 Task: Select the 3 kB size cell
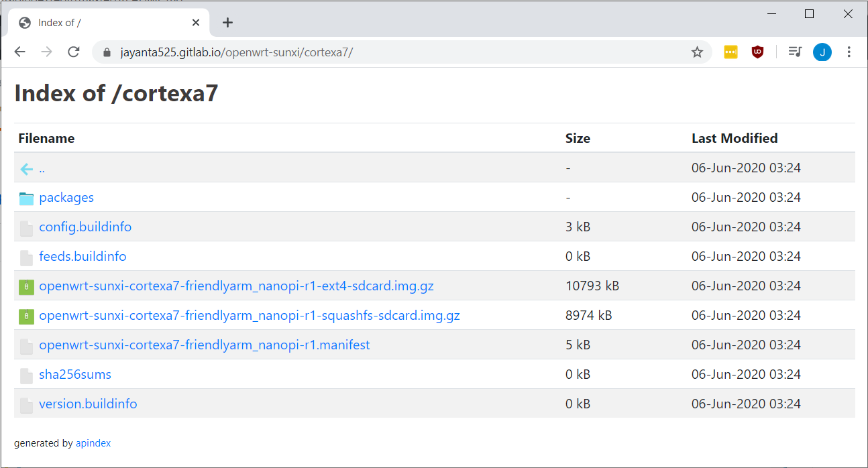tap(578, 227)
